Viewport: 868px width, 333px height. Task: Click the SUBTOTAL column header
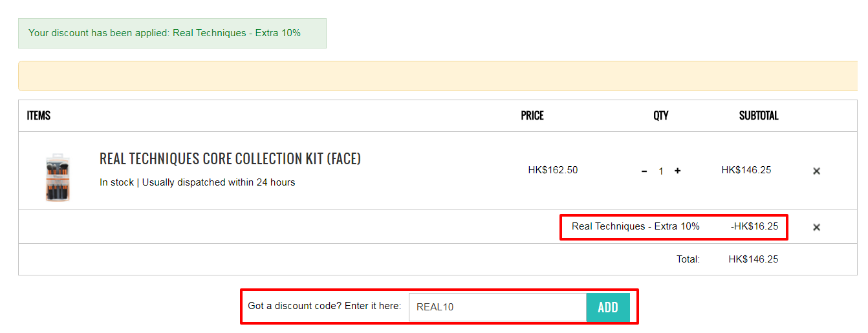[x=759, y=116]
